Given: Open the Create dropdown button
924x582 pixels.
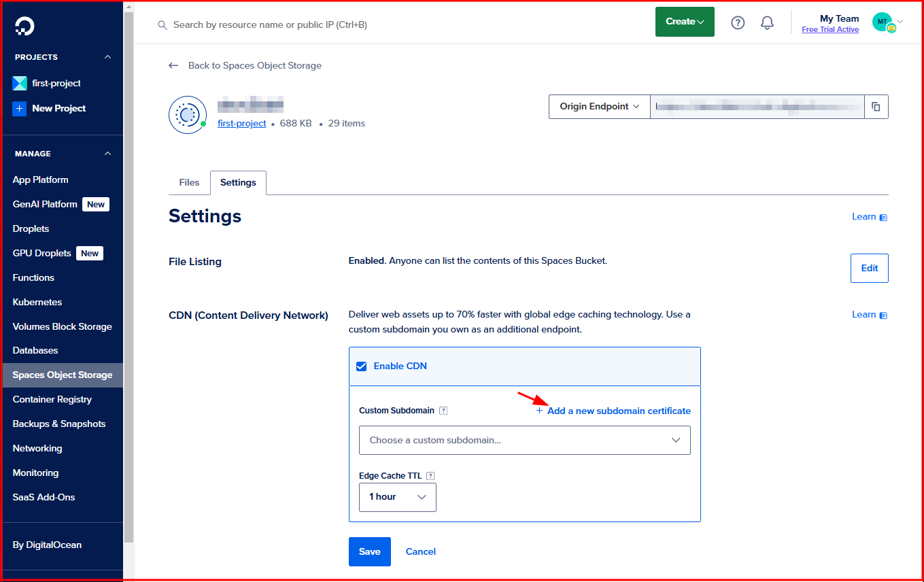Looking at the screenshot, I should point(685,22).
